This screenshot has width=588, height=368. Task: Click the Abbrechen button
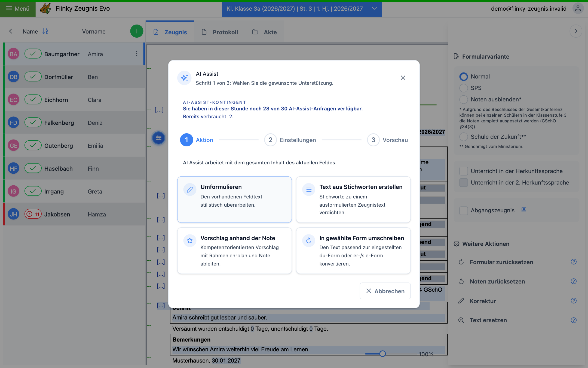385,291
